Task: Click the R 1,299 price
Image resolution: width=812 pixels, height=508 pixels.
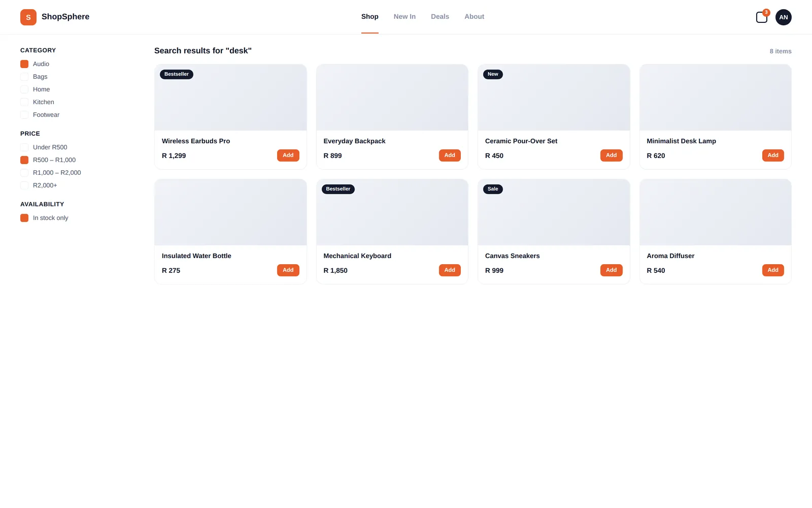Action: pos(174,156)
